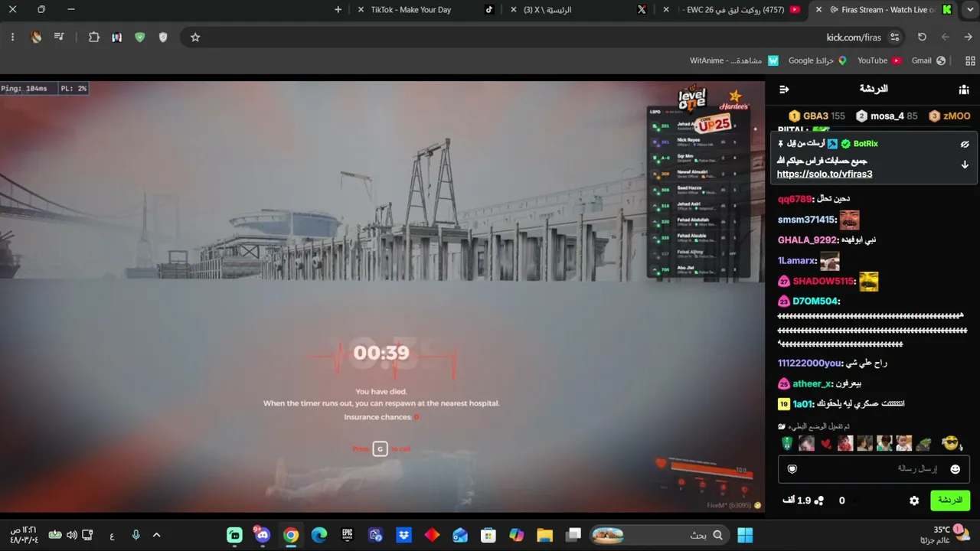Insert the sunglasses face emote
This screenshot has height=551, width=980.
[x=950, y=443]
